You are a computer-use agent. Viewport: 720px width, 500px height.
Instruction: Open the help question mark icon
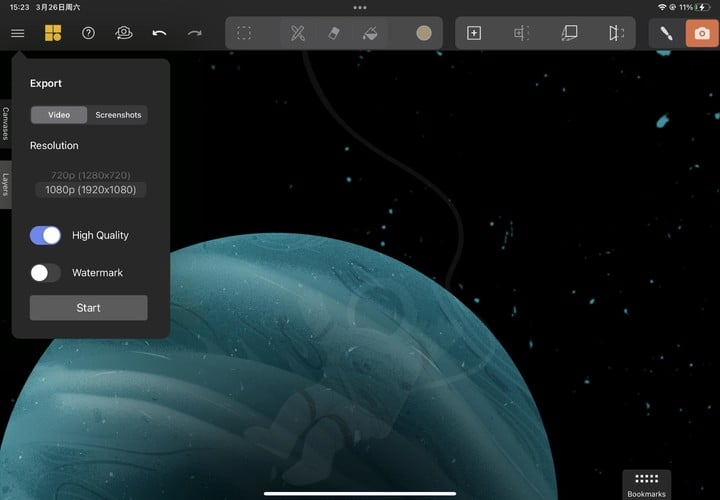88,33
